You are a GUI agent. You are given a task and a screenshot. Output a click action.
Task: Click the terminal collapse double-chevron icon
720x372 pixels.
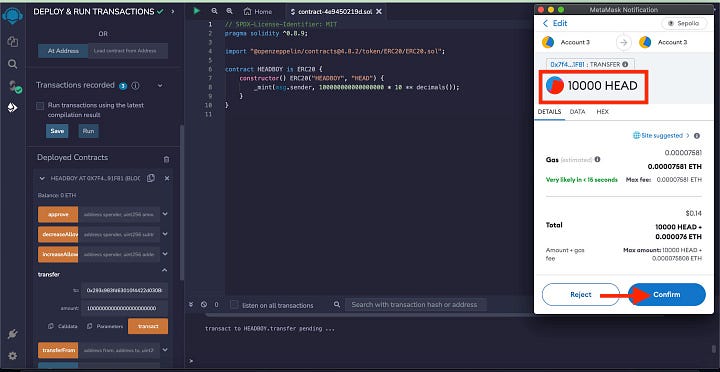click(191, 304)
